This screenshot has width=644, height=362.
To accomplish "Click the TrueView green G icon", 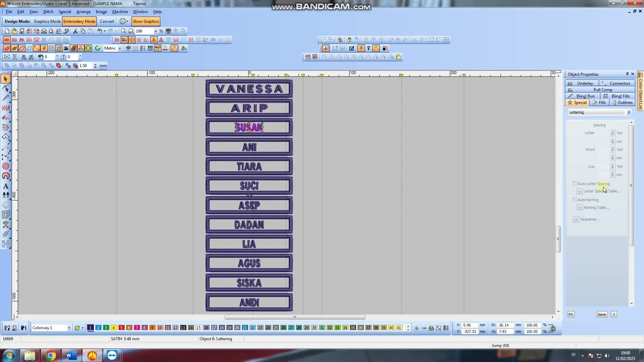I will point(98,48).
